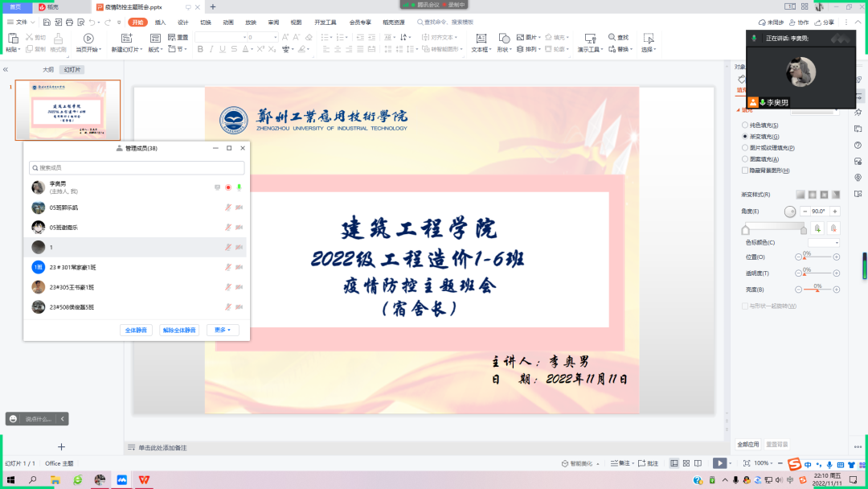Switch to the Insert (插入) ribbon tab
This screenshot has width=868, height=489.
point(161,23)
